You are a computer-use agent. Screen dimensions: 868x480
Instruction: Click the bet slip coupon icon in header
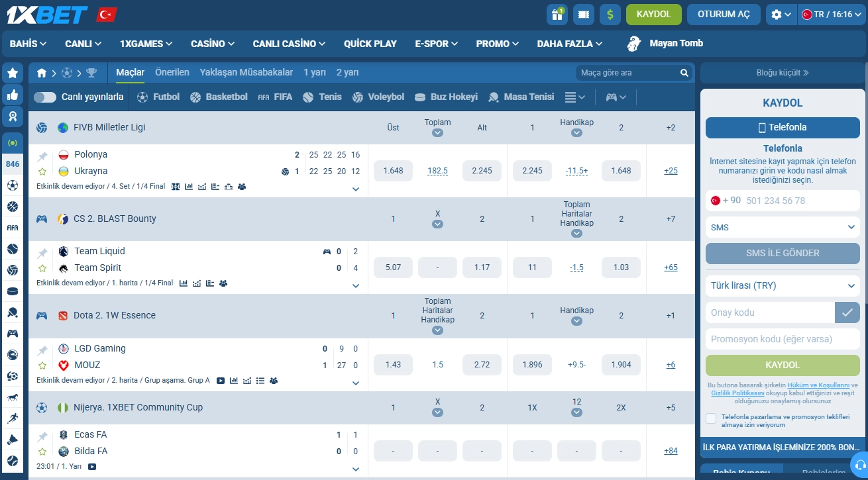click(584, 14)
